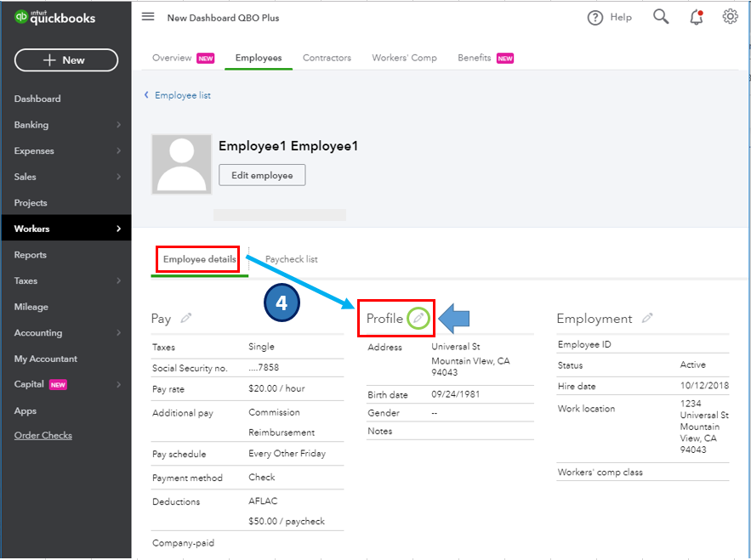Image resolution: width=751 pixels, height=560 pixels.
Task: Open the search magnifier icon
Action: 661,17
